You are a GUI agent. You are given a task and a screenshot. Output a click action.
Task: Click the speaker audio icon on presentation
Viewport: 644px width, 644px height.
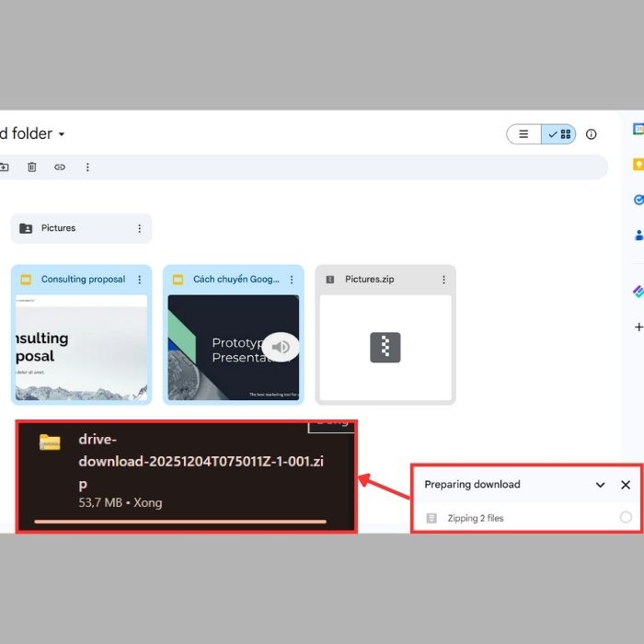[x=281, y=347]
